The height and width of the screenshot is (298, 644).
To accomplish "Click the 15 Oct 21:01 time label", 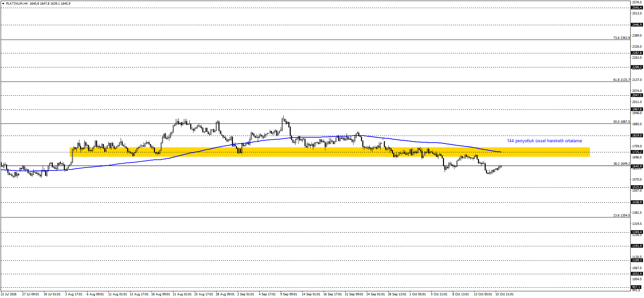I will point(505,294).
